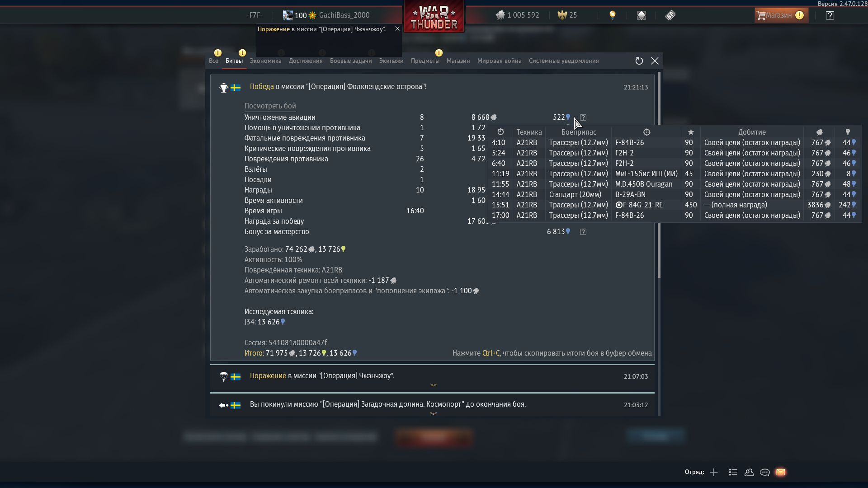
Task: Click the tooltip row for F-84G-21-RE
Action: point(674,205)
